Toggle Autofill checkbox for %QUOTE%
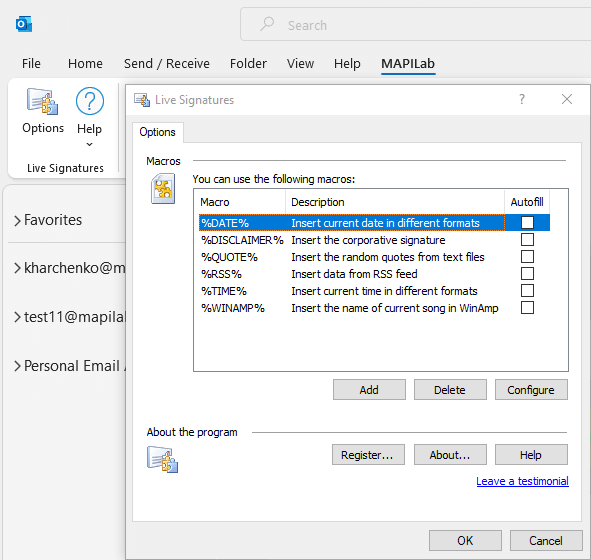This screenshot has width=591, height=560. (x=527, y=256)
